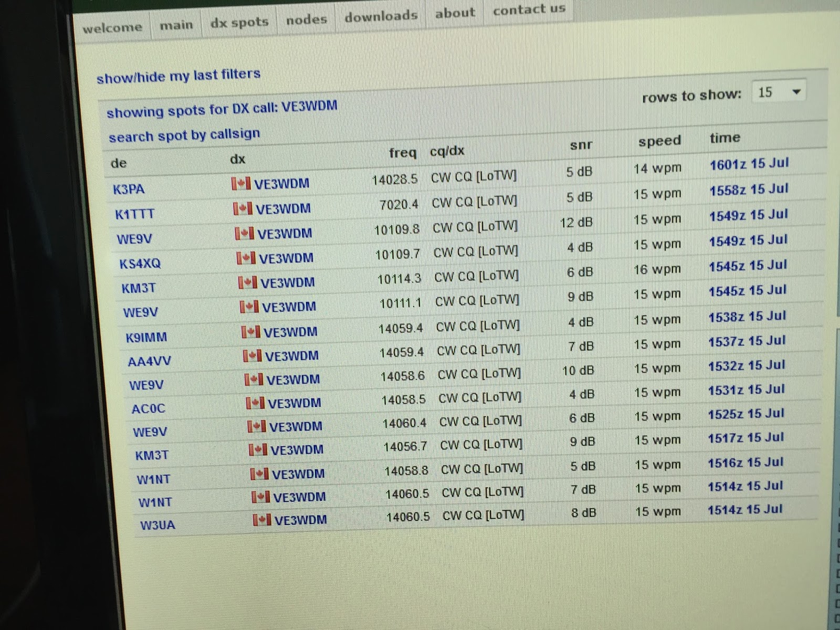Click VE3WDM callsign in the AA4VV row
Viewport: 840px width, 630px height.
(292, 355)
